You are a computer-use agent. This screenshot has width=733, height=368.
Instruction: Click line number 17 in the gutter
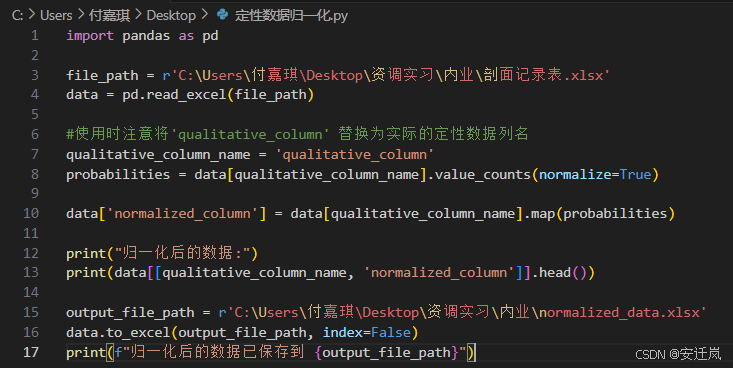(x=31, y=352)
